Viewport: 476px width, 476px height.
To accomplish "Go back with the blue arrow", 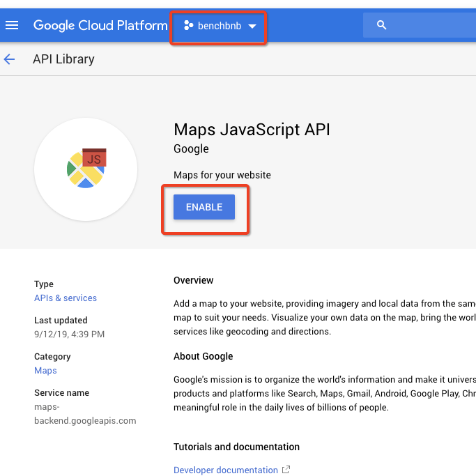I will (x=10, y=59).
